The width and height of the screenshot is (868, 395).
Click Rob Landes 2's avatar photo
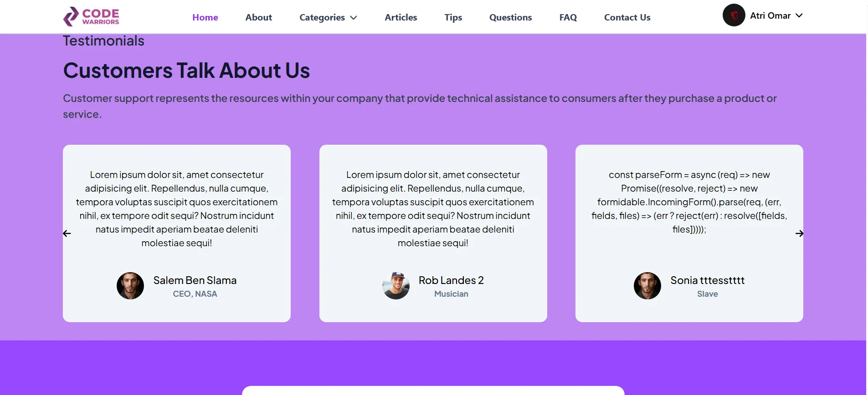point(395,286)
